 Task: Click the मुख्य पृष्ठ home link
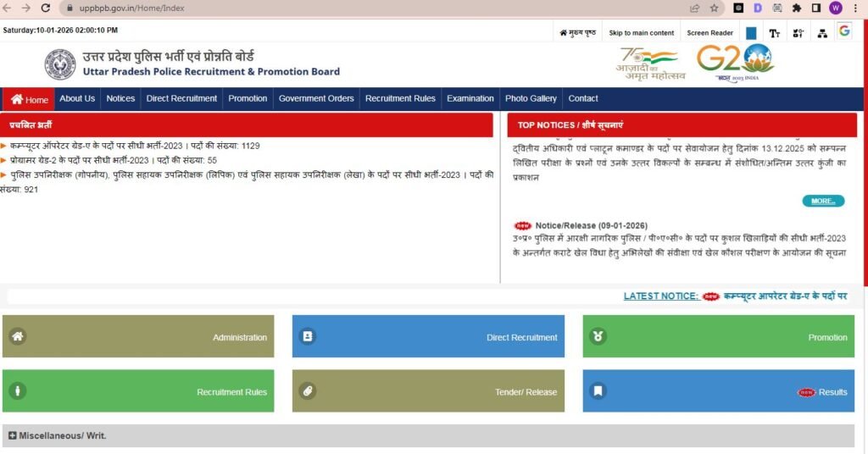click(577, 33)
